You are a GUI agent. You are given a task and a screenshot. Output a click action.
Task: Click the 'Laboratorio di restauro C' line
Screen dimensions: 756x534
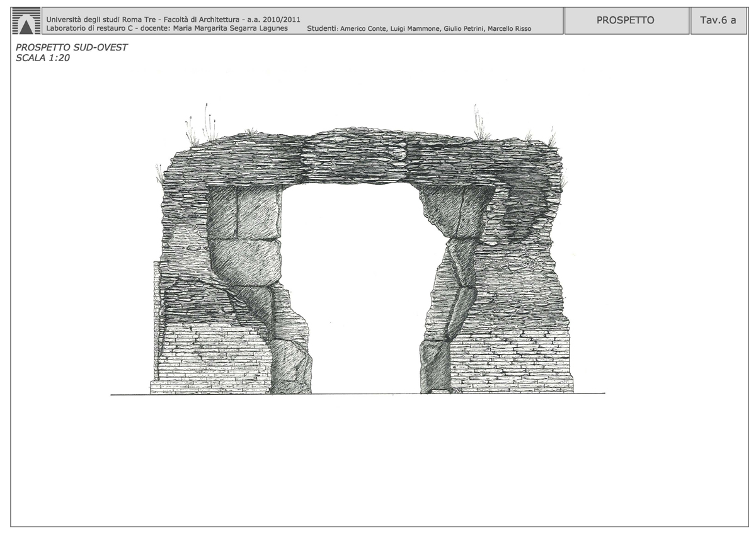tap(90, 29)
